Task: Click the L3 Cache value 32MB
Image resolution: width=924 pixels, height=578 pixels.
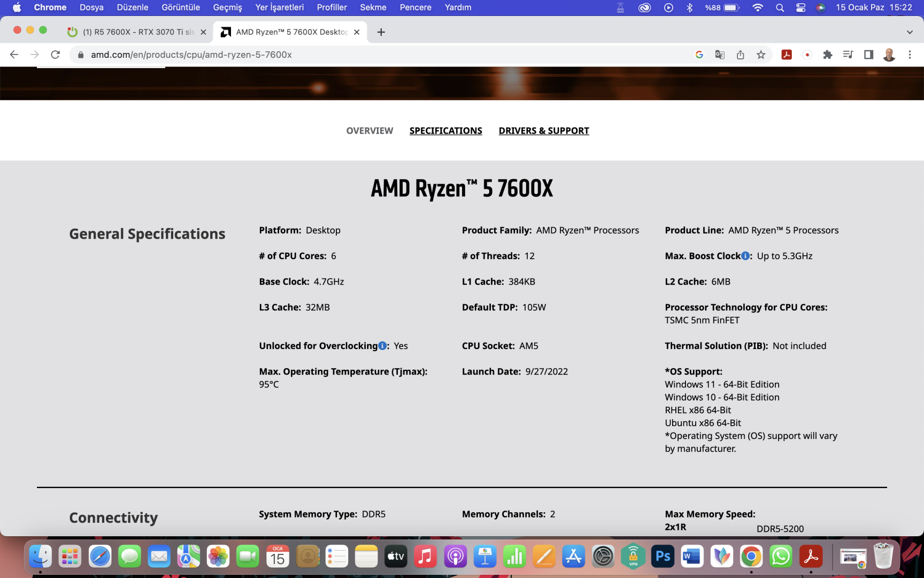Action: coord(318,307)
